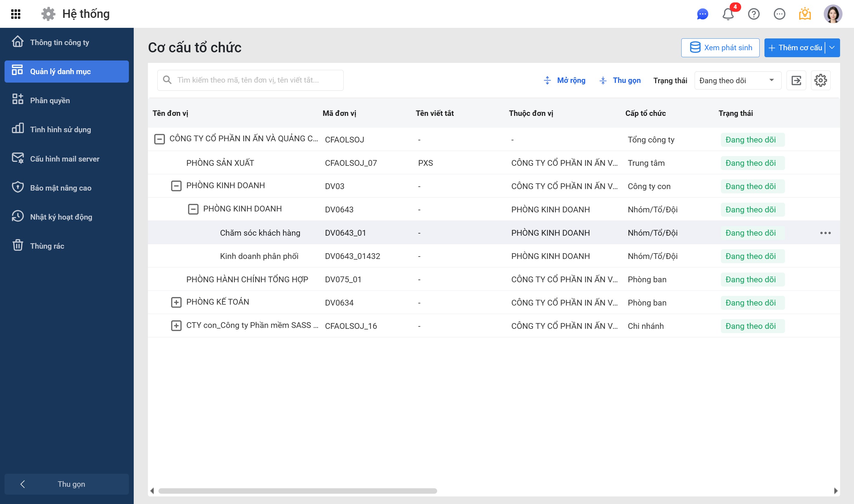Click the Nhật ký hoạt động history icon
Screen dimensions: 854x504
pos(18,216)
